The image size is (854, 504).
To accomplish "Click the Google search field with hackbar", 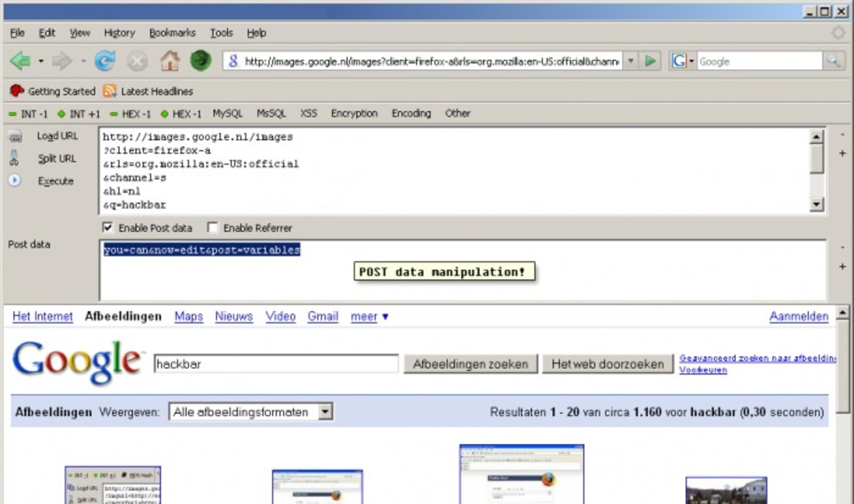I will tap(276, 364).
